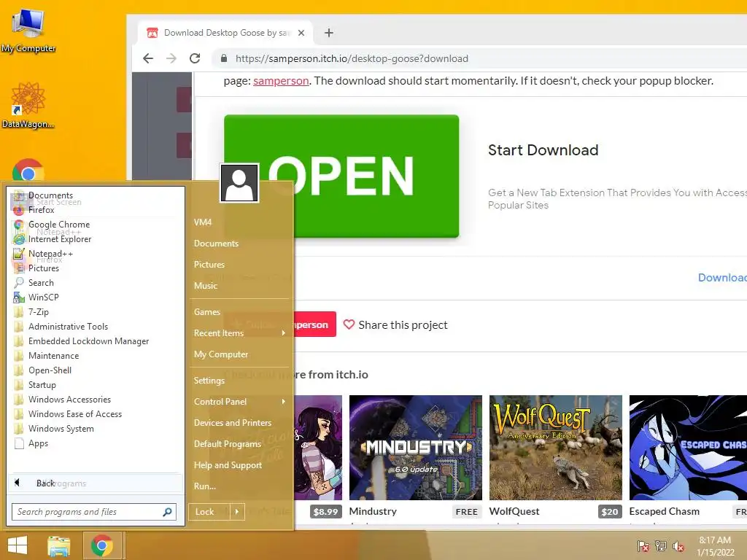
Task: Click the muted volume tray icon
Action: 678,546
